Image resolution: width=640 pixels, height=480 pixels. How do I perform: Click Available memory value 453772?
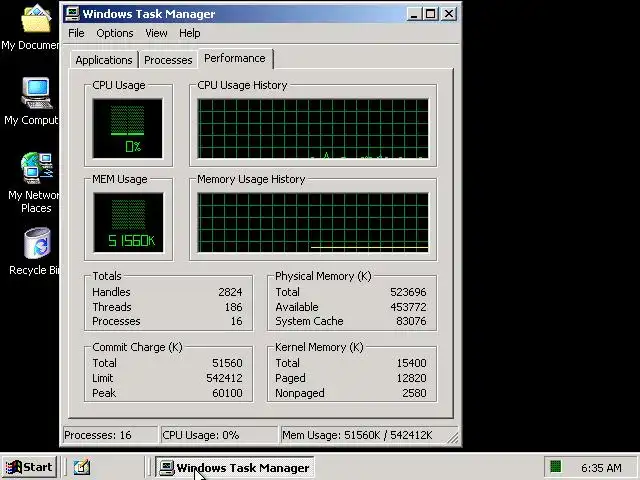click(408, 307)
